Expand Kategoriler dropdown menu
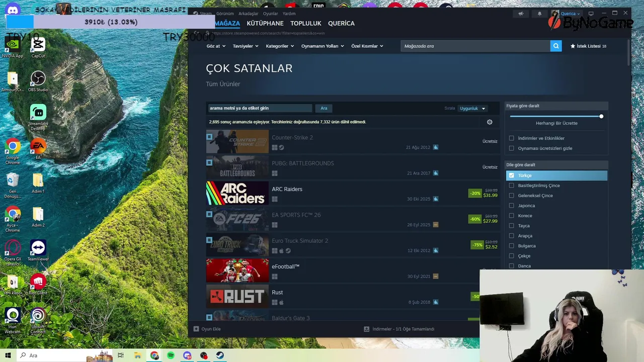Viewport: 644px width, 362px height. tap(280, 46)
